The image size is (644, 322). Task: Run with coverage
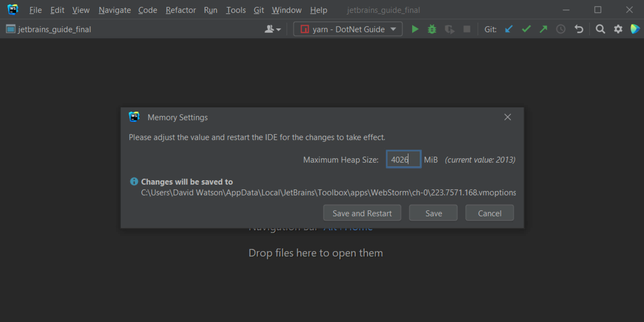(449, 29)
